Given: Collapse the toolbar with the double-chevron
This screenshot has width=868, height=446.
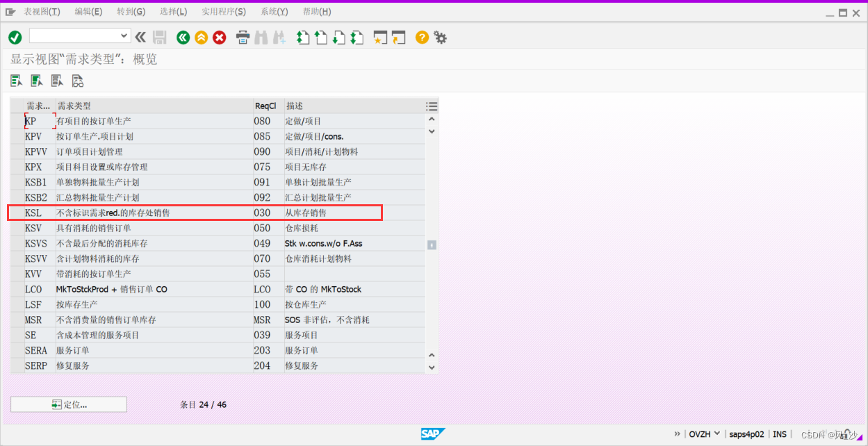Looking at the screenshot, I should pyautogui.click(x=139, y=38).
